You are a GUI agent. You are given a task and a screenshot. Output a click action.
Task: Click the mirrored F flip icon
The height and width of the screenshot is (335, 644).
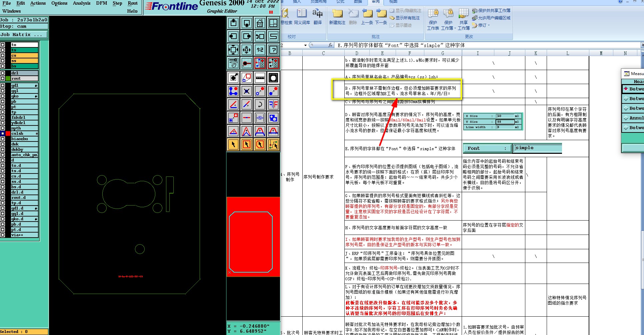(273, 104)
